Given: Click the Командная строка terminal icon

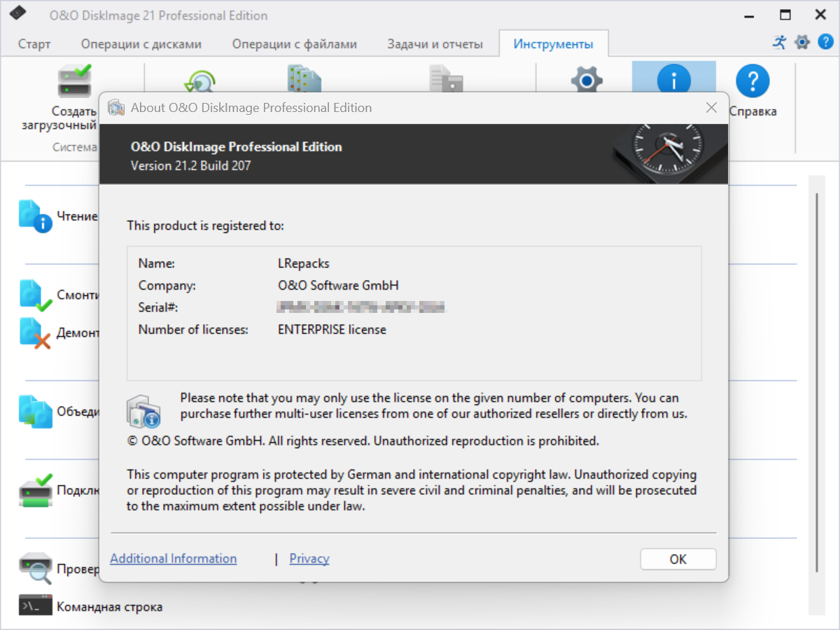Looking at the screenshot, I should (36, 606).
